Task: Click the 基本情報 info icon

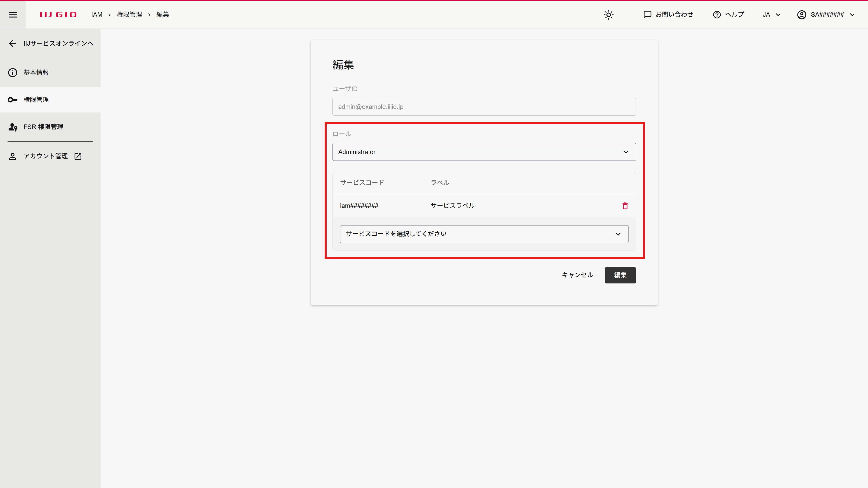Action: tap(12, 72)
